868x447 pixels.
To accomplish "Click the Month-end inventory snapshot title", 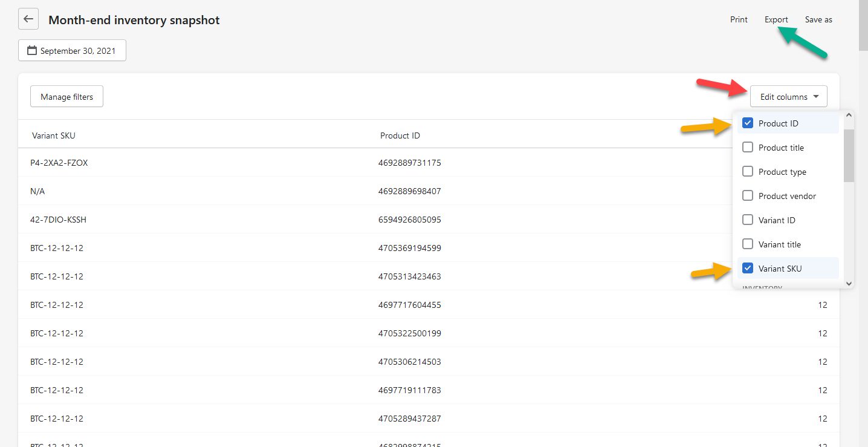I will coord(134,20).
